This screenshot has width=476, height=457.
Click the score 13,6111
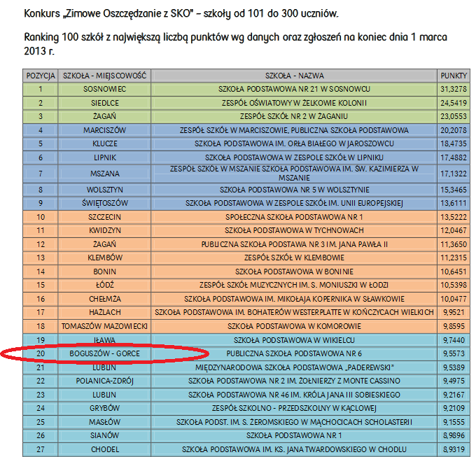pos(454,204)
